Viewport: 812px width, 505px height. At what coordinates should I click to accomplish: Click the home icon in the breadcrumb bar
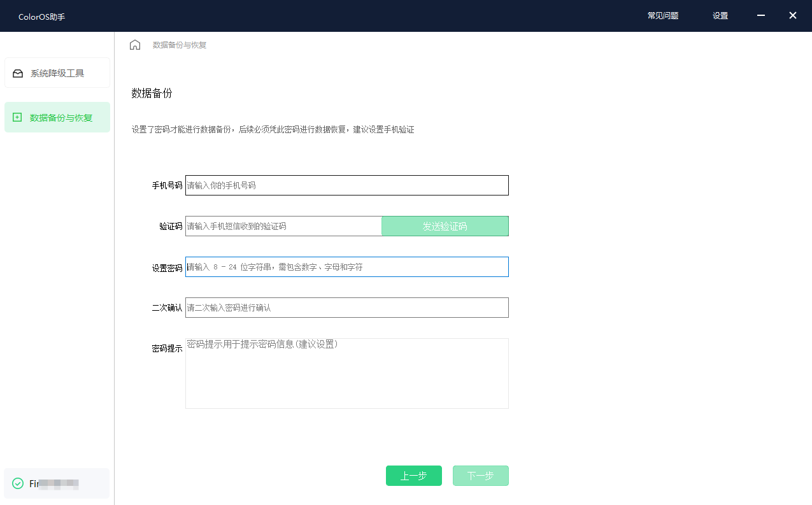coord(134,45)
